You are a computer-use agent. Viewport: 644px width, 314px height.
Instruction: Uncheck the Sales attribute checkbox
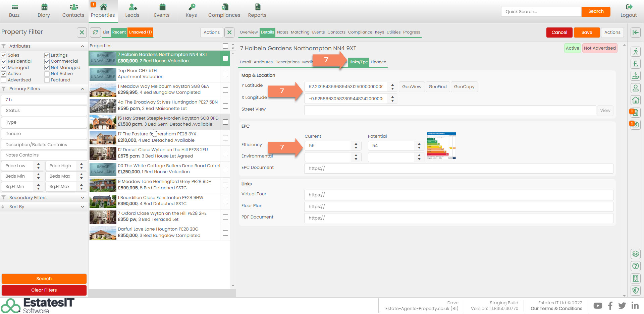[x=4, y=55]
